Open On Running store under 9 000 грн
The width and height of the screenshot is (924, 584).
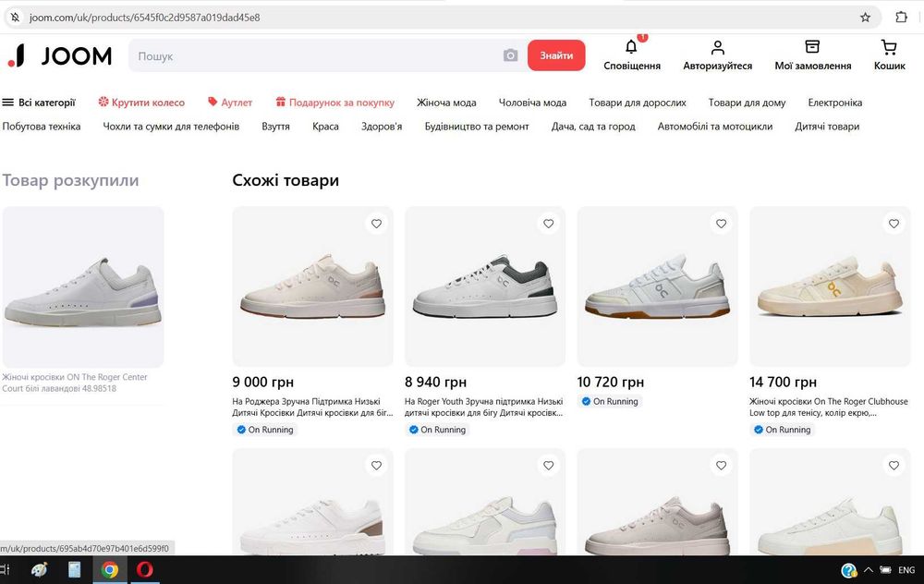tap(264, 430)
